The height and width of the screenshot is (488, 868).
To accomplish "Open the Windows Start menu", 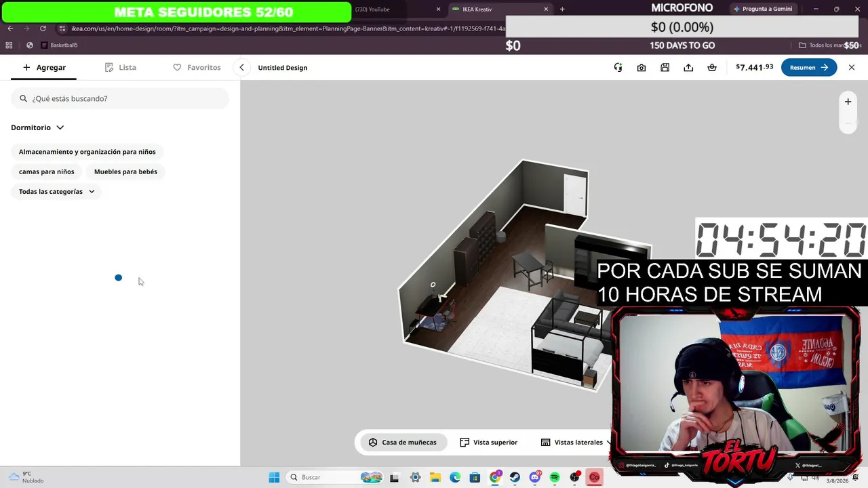I will click(274, 477).
